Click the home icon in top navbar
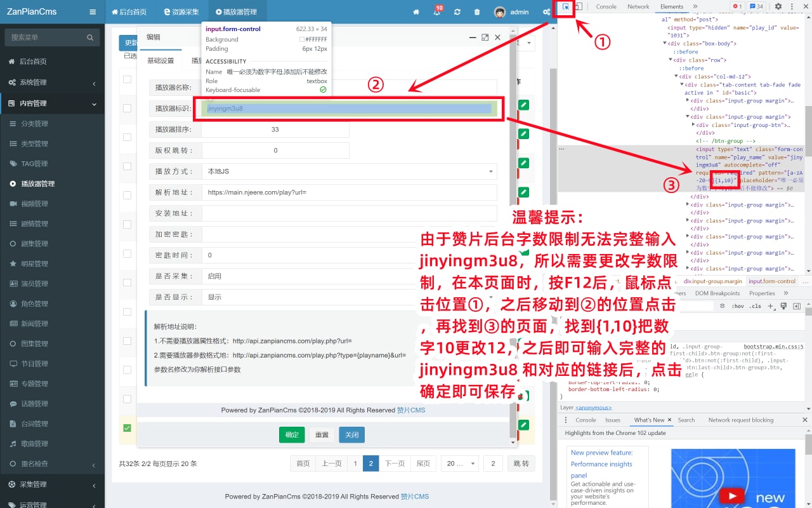 (x=416, y=12)
